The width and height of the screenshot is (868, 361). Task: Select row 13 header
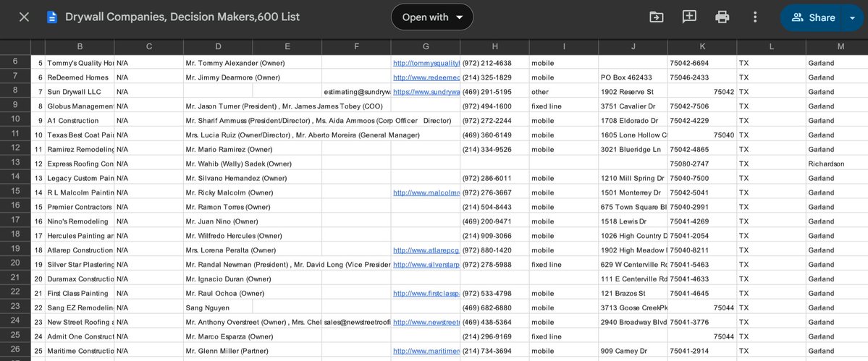15,163
